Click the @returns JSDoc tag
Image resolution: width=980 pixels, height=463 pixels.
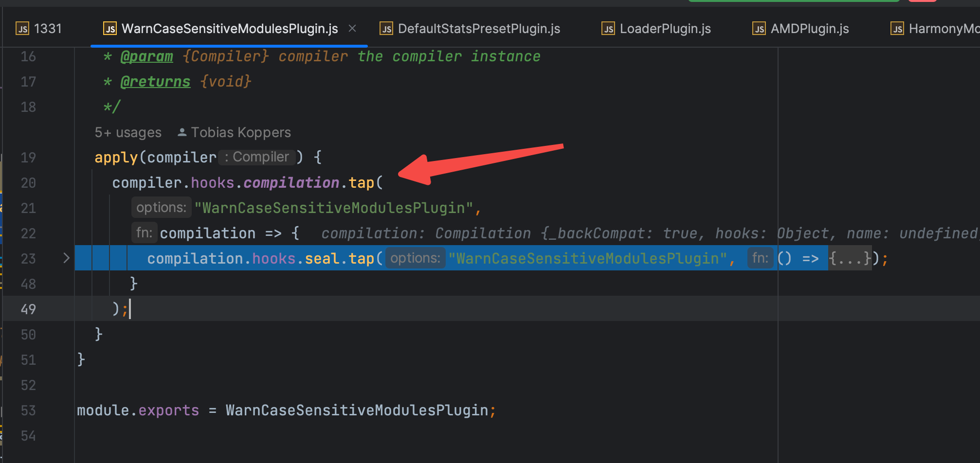click(155, 82)
